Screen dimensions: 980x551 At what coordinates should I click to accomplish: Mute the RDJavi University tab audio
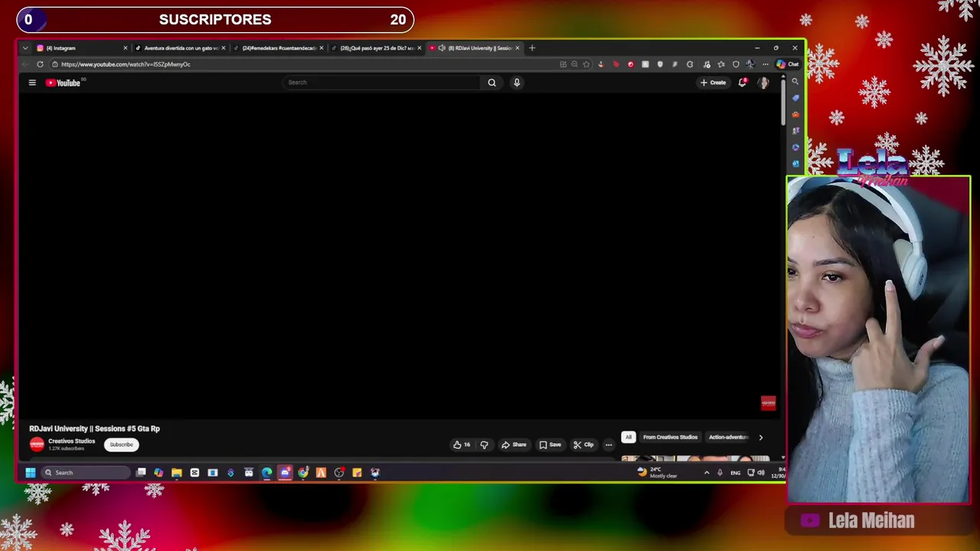click(442, 48)
